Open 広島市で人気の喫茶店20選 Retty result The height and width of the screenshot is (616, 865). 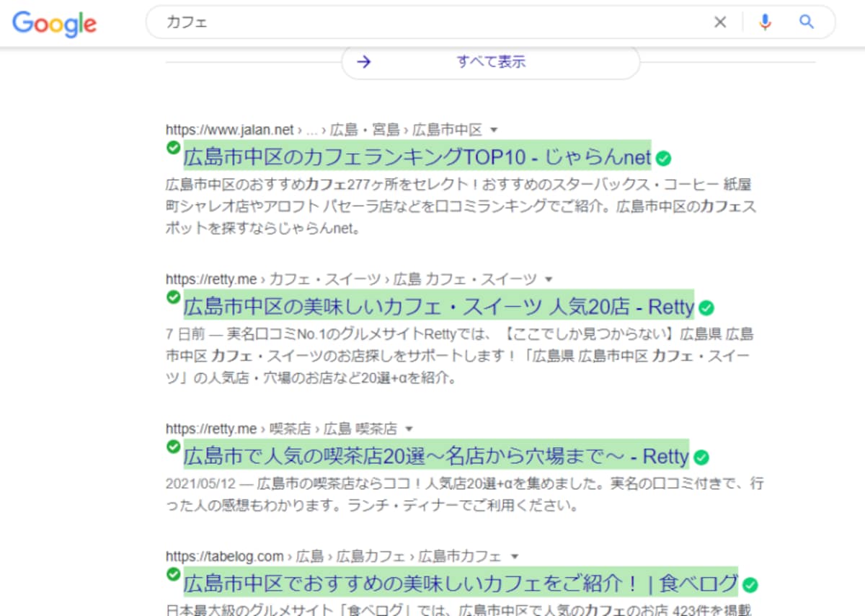tap(436, 456)
